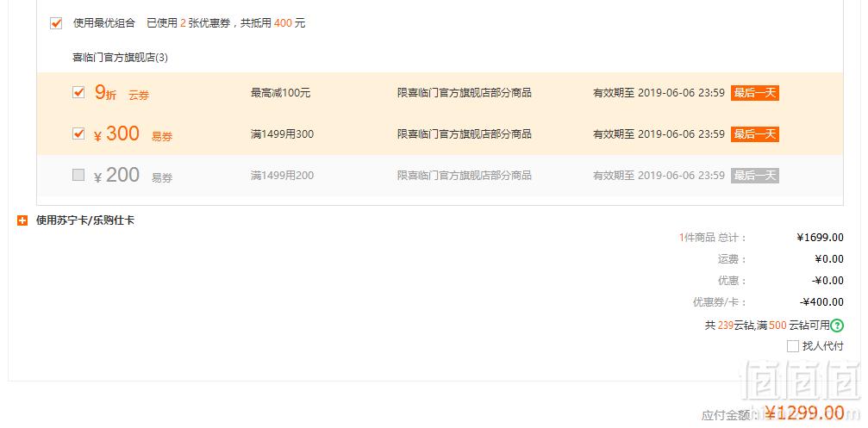The height and width of the screenshot is (428, 868).
Task: Click the grey 最后一天 badge on ¥200 row
Action: point(754,176)
